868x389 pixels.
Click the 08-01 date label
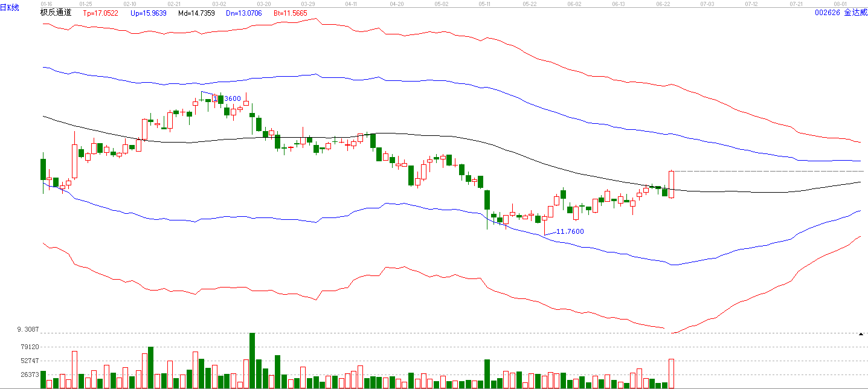(x=840, y=4)
